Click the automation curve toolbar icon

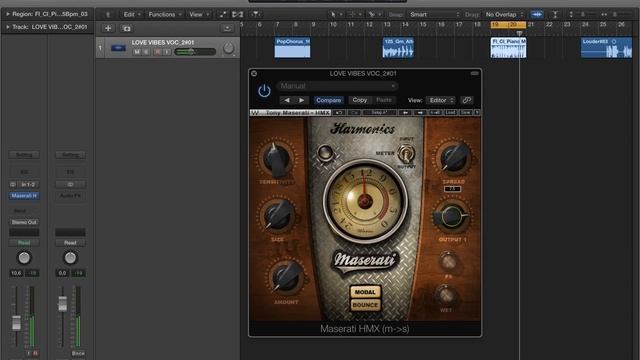223,14
